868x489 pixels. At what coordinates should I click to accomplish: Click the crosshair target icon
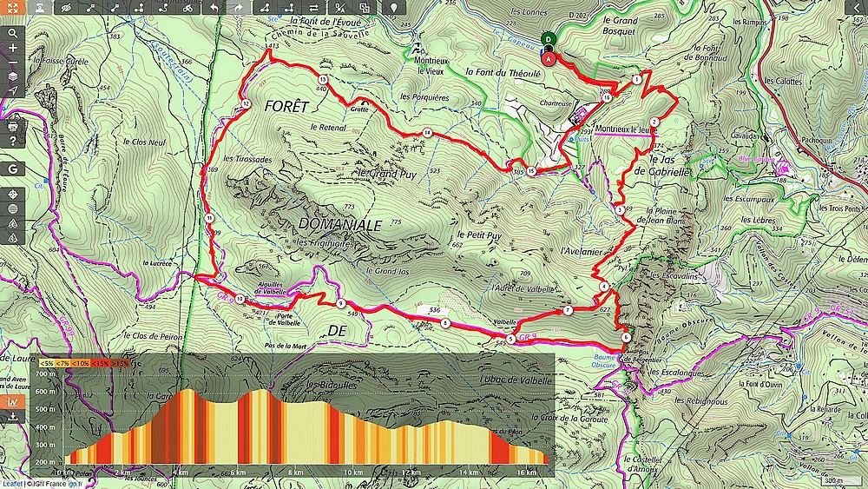click(13, 195)
